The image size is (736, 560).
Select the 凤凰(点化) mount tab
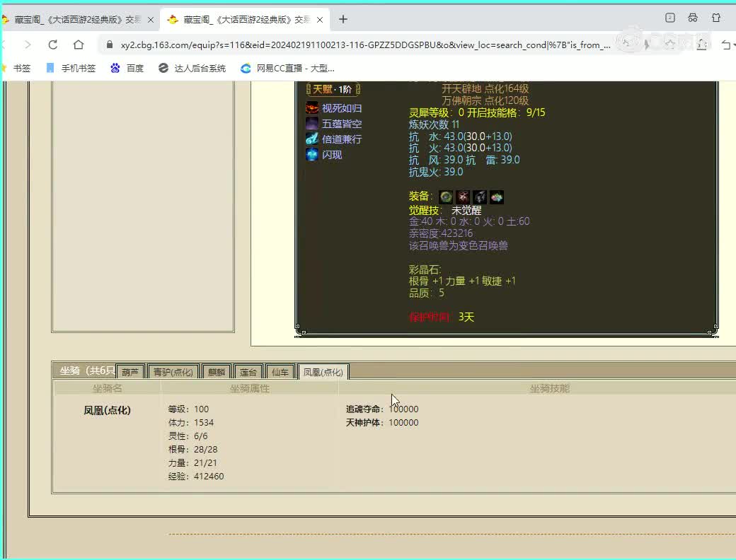coord(323,372)
